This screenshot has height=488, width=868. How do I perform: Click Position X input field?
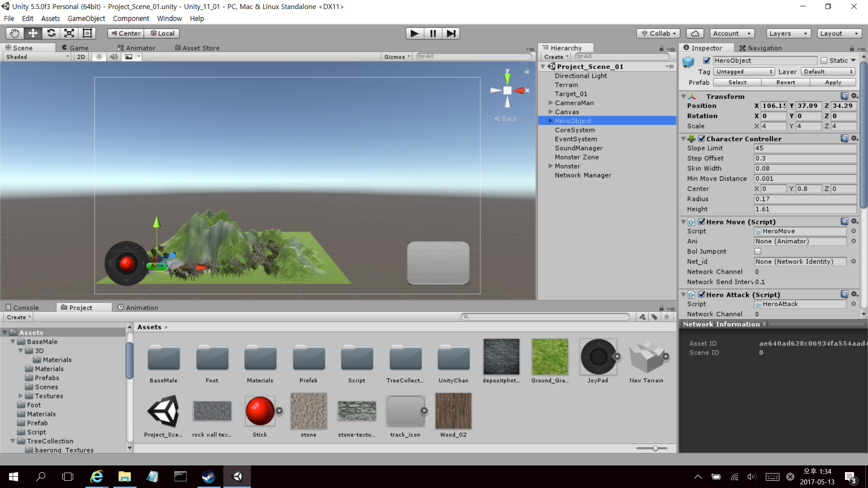774,106
